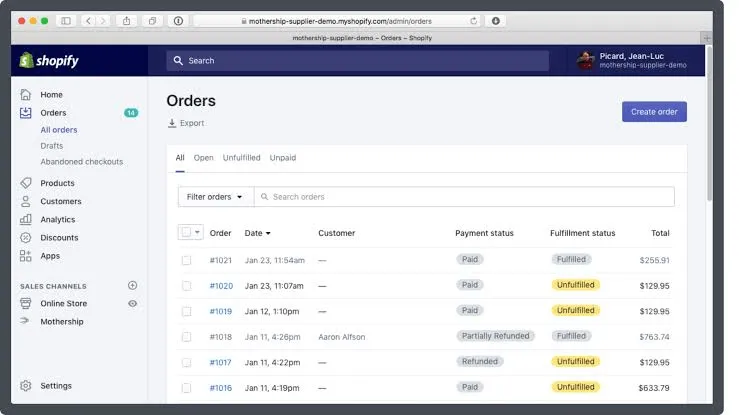Click the Refunded status badge
Image resolution: width=739 pixels, height=415 pixels.
pos(480,361)
